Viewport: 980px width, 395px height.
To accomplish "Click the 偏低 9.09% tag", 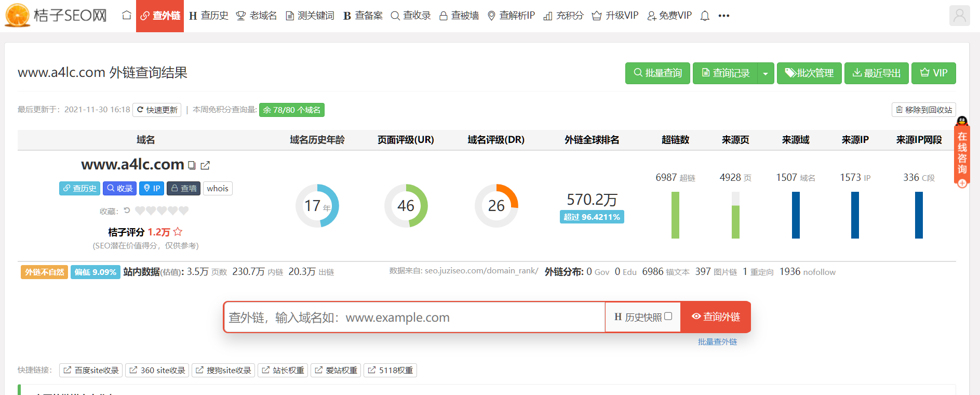I will click(x=95, y=272).
